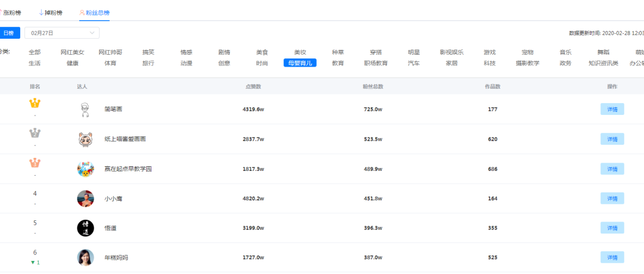Click 年糕妈妈 profile avatar
The image size is (644, 274).
click(85, 257)
